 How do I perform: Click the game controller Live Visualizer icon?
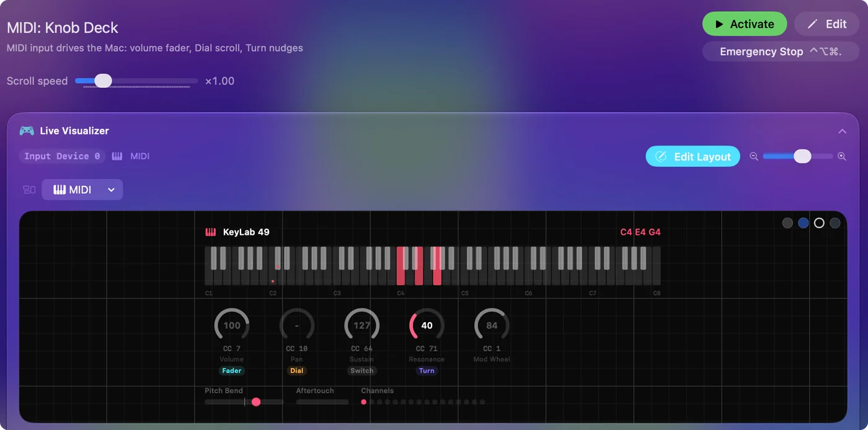pos(27,131)
